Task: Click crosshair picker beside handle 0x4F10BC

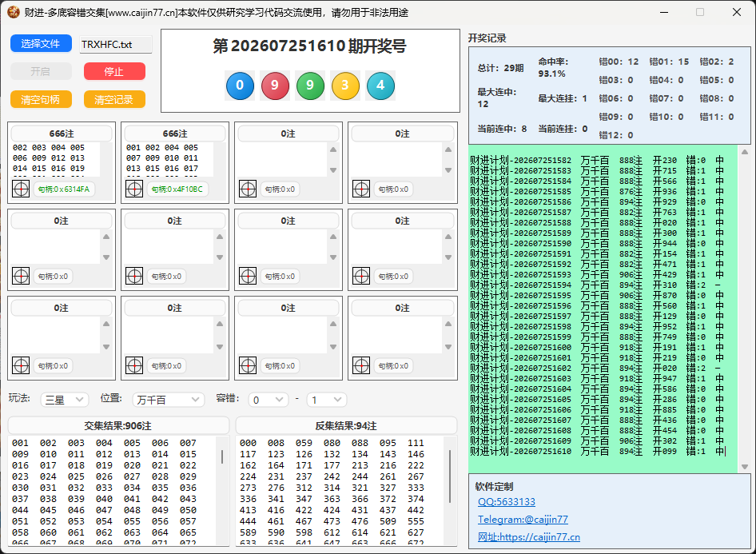Action: point(134,189)
